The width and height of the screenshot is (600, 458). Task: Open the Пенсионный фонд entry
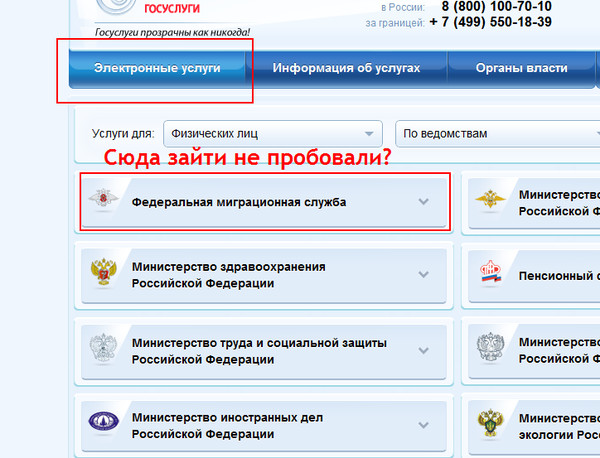[x=534, y=275]
